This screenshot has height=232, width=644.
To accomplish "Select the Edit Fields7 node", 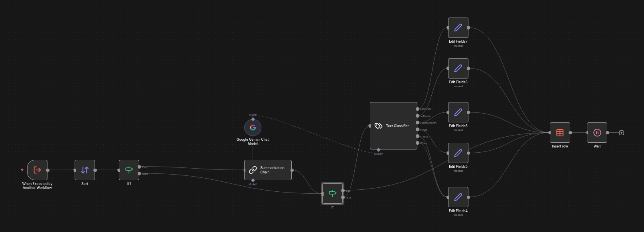I will tap(458, 28).
